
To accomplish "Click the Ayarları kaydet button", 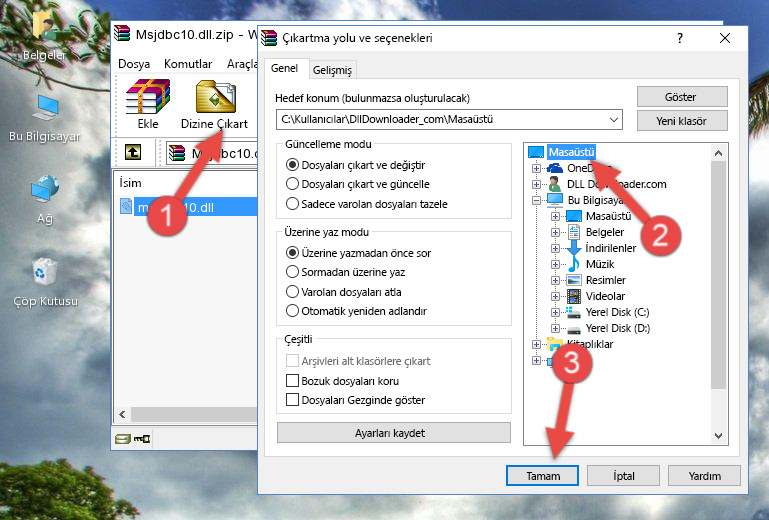I will click(393, 433).
